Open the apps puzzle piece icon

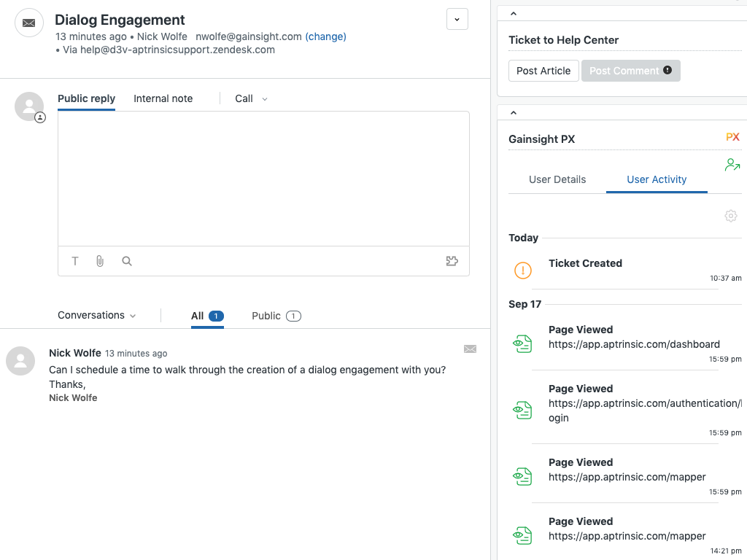pyautogui.click(x=452, y=261)
